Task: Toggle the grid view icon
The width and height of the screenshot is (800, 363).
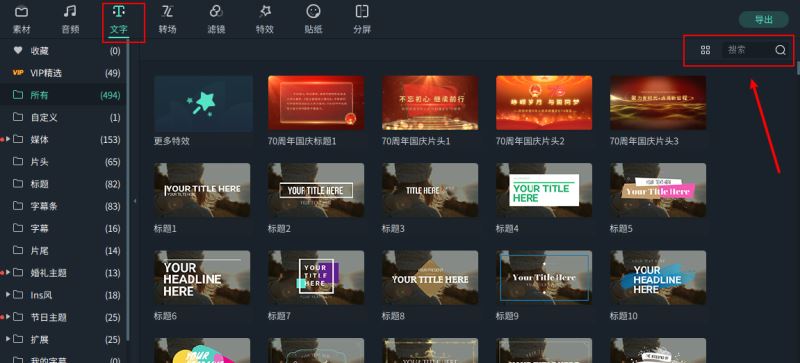Action: (x=706, y=50)
